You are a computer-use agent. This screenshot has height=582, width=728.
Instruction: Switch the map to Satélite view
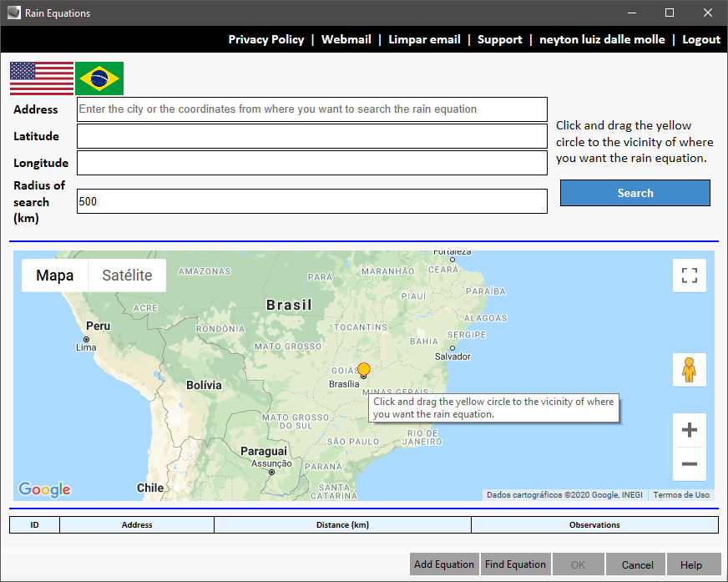(x=127, y=276)
